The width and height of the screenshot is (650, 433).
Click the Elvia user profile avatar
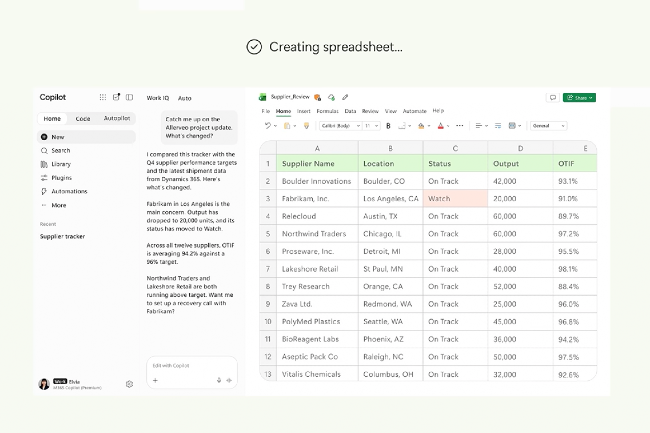[x=44, y=384]
